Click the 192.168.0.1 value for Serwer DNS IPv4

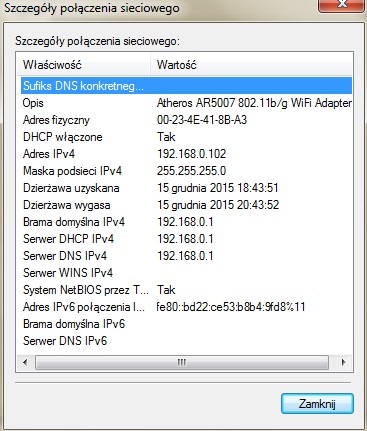[x=185, y=256]
